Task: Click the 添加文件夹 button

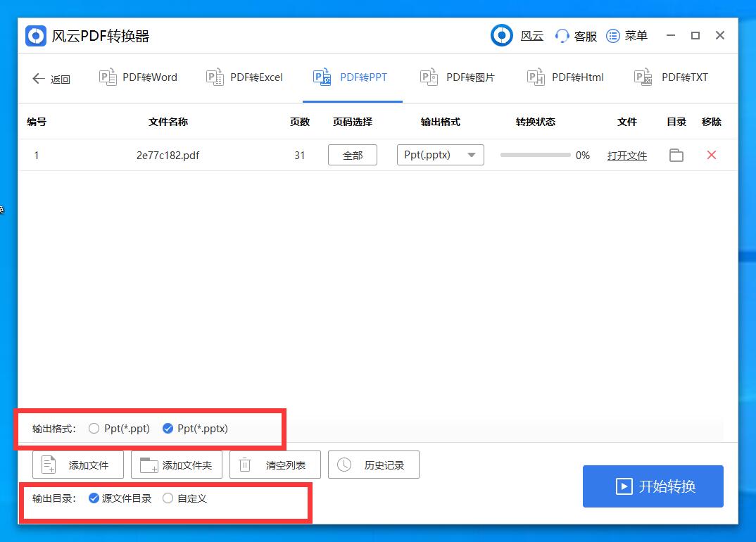Action: pyautogui.click(x=177, y=465)
